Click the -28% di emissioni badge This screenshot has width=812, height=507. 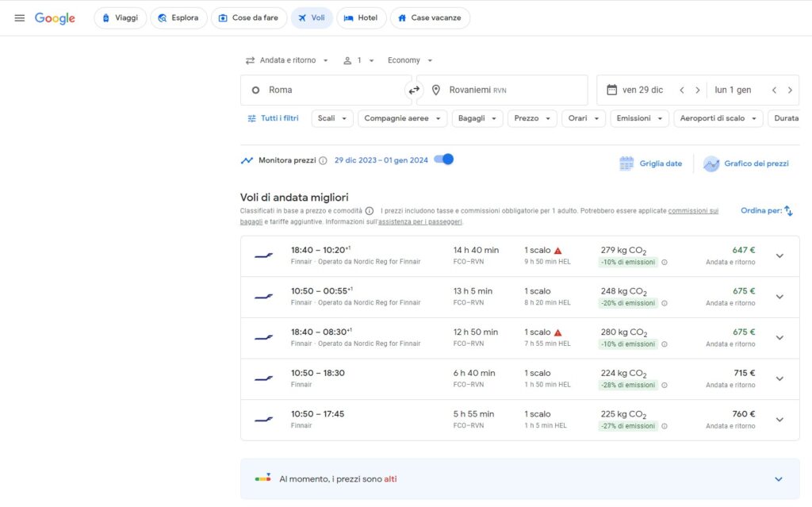point(628,385)
